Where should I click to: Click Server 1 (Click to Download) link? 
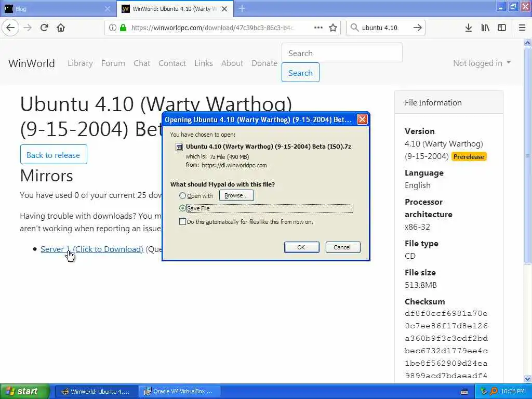[92, 249]
